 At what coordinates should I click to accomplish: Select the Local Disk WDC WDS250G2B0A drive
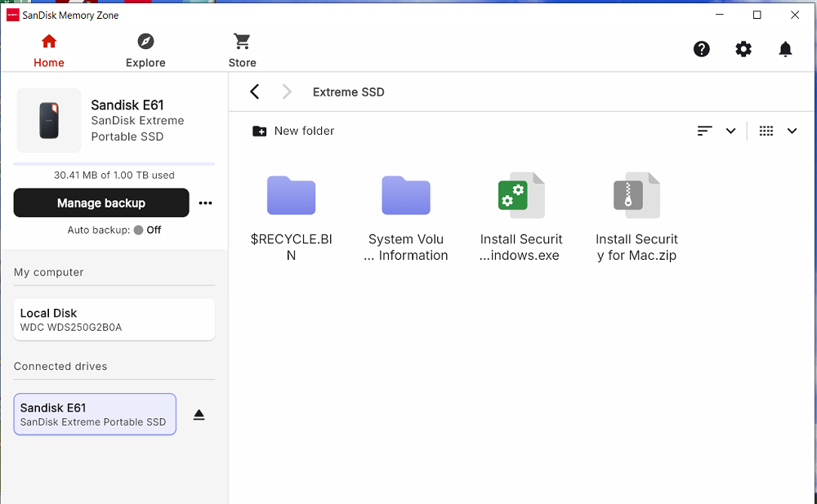(x=114, y=319)
